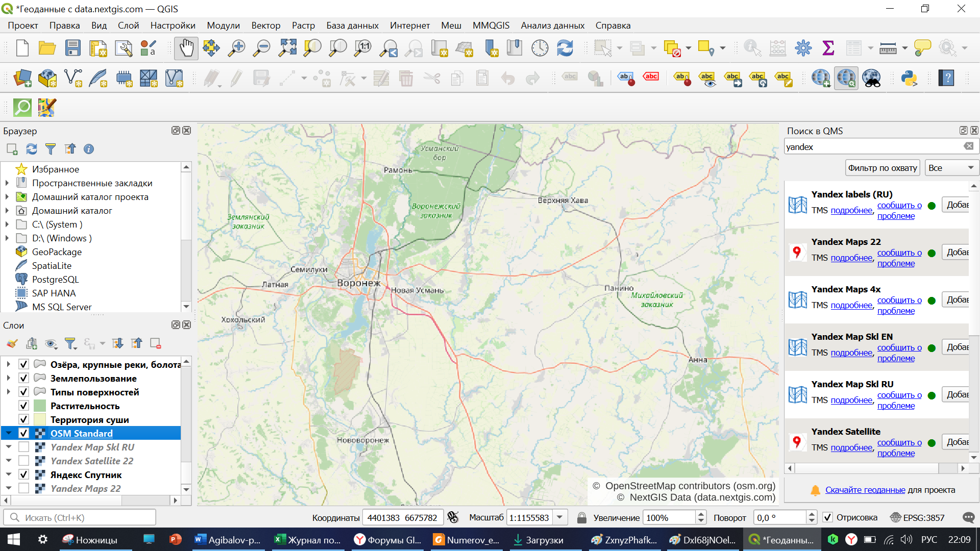Click the Растительность green color swatch
The height and width of the screenshot is (551, 980).
pos(40,406)
